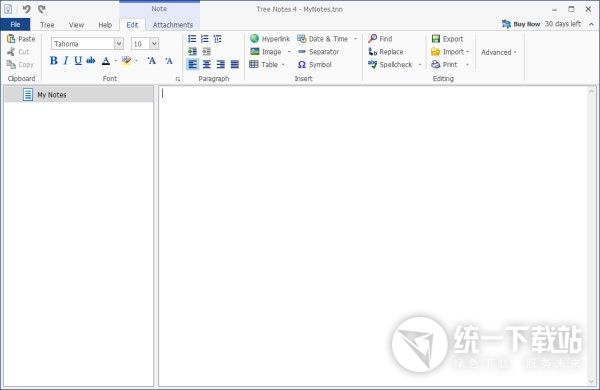Click the Undo arrow in the title bar
The image size is (600, 390).
(26, 9)
